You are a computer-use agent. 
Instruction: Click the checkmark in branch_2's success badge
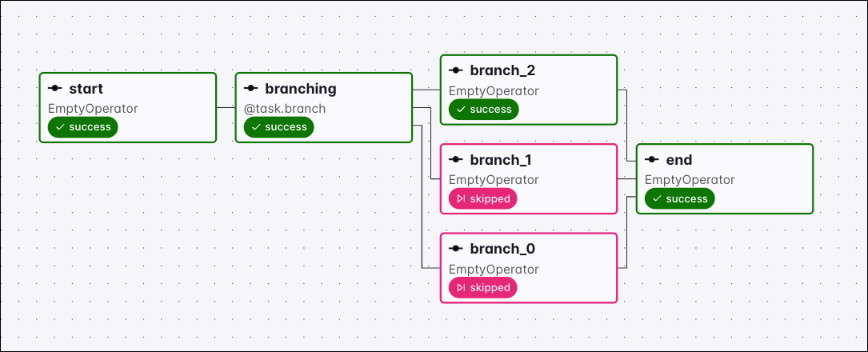tap(461, 110)
